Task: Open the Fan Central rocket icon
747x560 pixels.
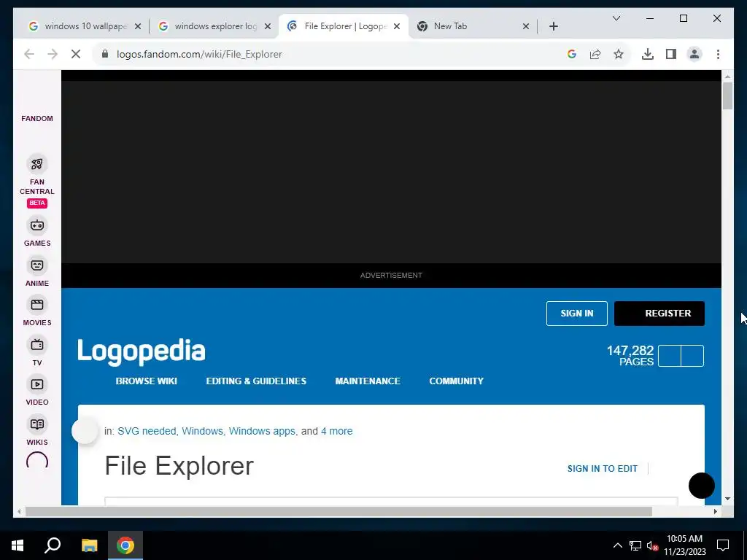Action: 36,164
